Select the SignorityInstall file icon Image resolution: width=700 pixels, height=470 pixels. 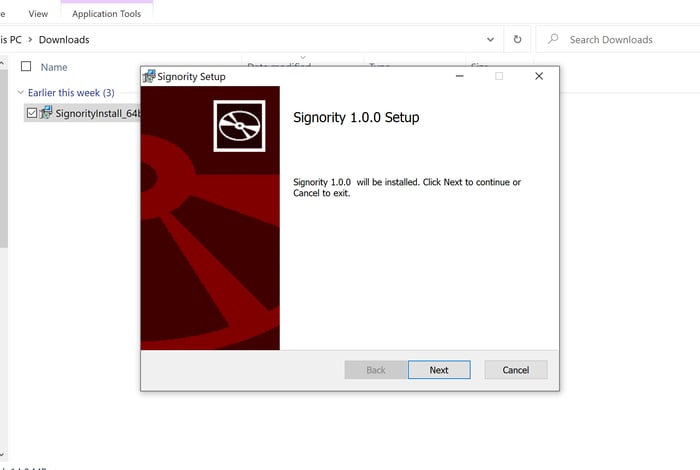[x=46, y=113]
